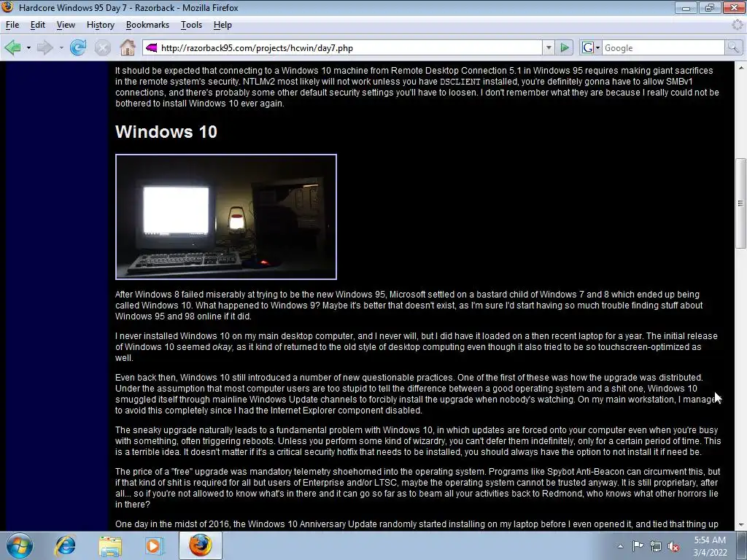Click the greyed-out Stop loading button
The image size is (747, 560).
coord(102,47)
